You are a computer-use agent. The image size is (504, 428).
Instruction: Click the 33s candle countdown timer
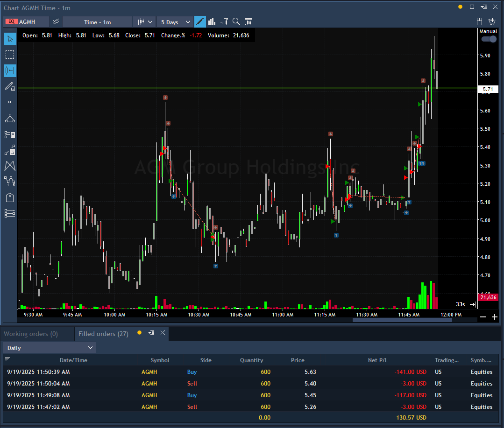pyautogui.click(x=460, y=304)
